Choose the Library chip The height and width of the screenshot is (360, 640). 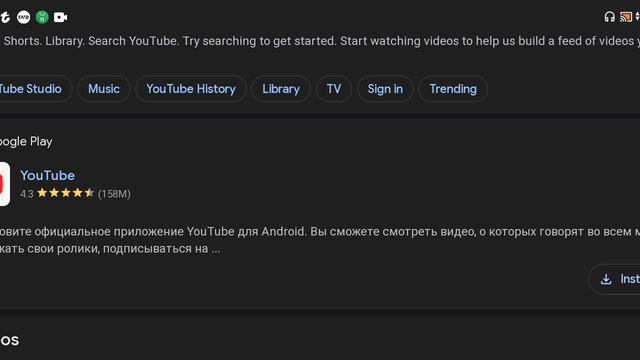pyautogui.click(x=280, y=89)
